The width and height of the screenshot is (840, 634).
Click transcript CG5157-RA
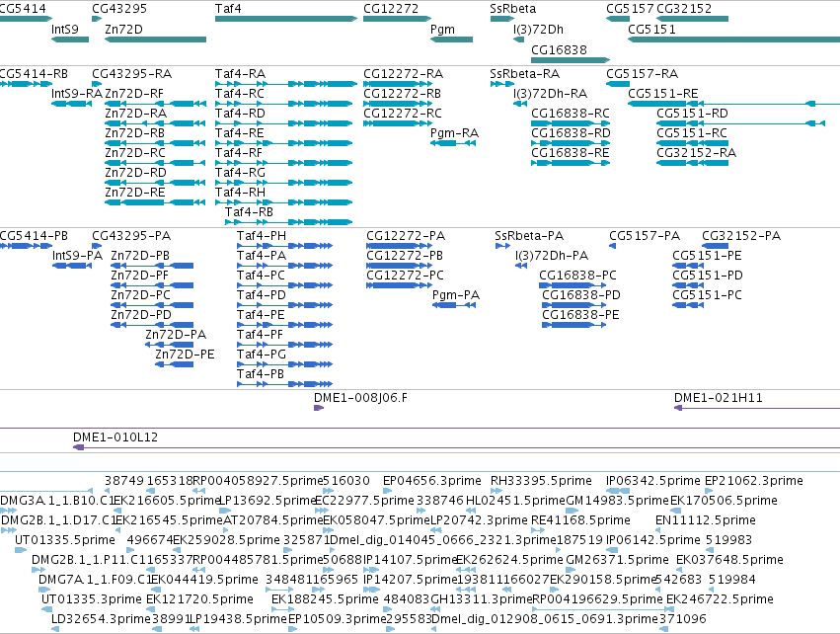click(618, 84)
